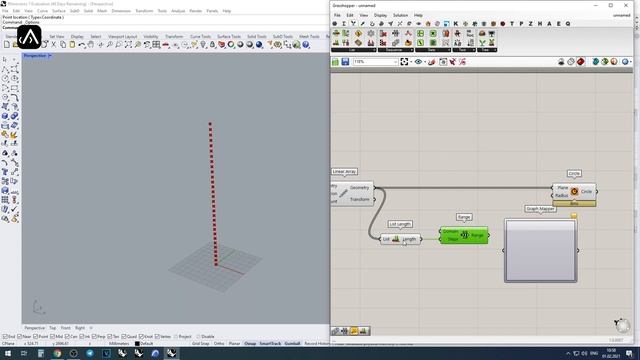Open the Display menu in Grasshopper

pos(380,15)
